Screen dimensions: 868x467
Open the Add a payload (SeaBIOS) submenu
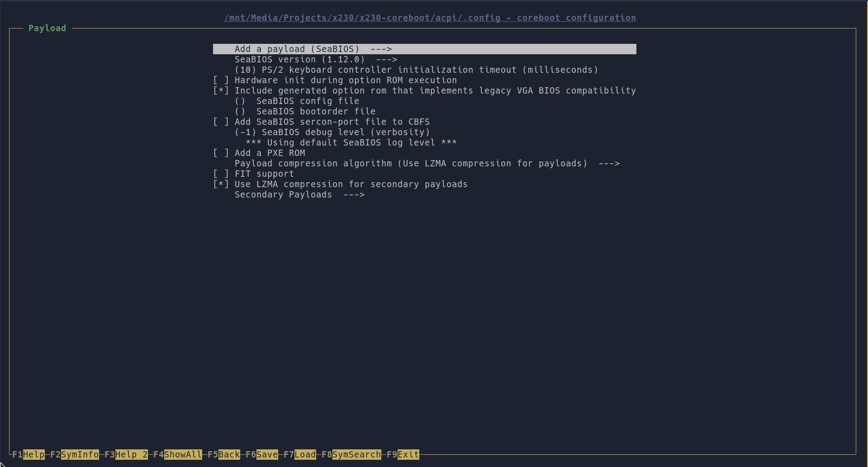click(x=424, y=49)
